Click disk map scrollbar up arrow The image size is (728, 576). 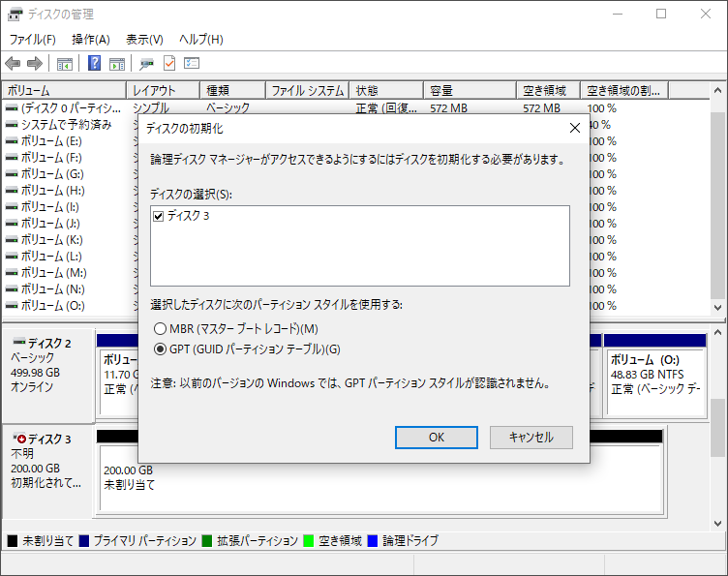pyautogui.click(x=717, y=332)
